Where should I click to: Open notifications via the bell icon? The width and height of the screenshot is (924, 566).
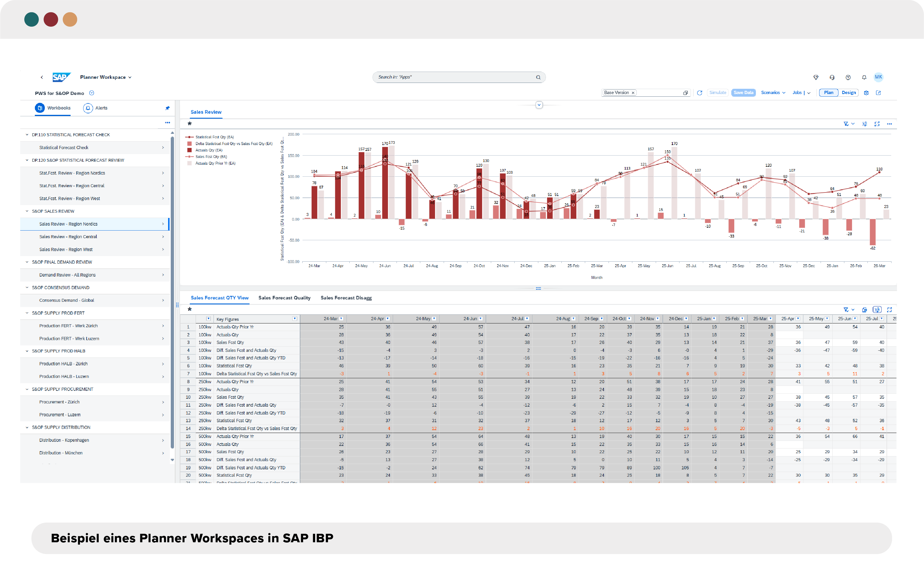864,77
